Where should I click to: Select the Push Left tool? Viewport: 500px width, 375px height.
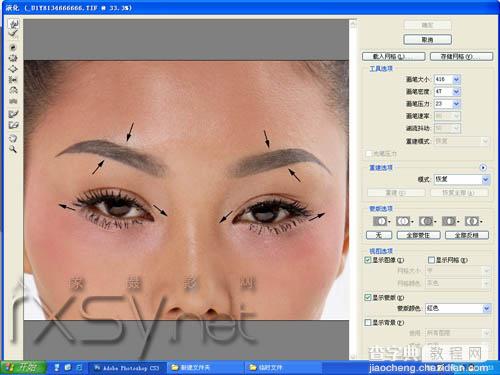click(13, 80)
